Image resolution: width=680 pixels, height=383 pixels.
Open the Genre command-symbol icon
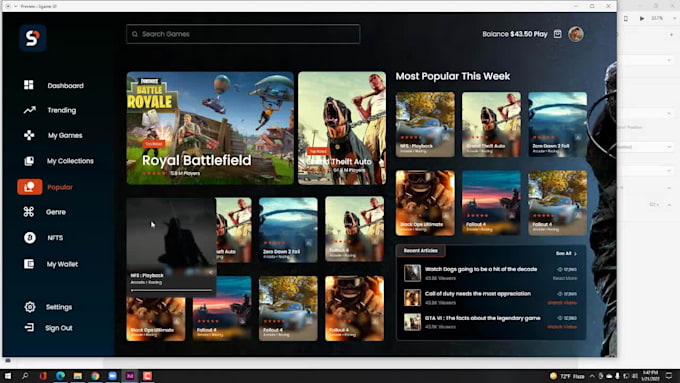29,212
